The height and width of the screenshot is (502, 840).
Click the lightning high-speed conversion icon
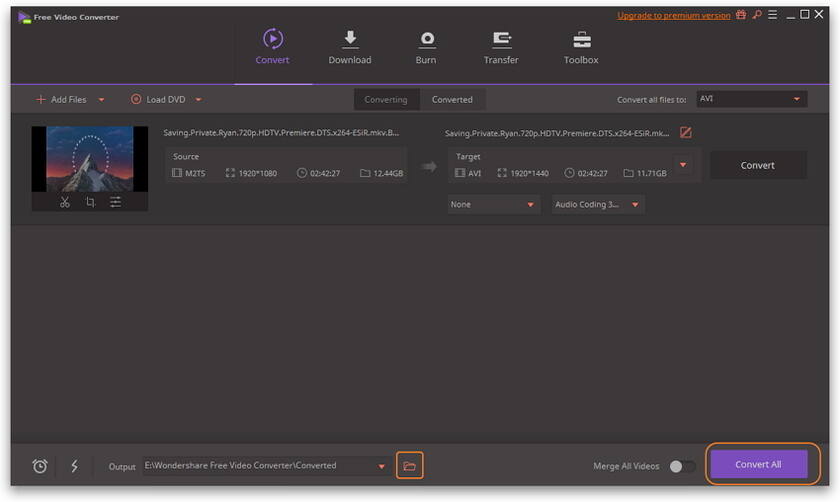point(74,466)
